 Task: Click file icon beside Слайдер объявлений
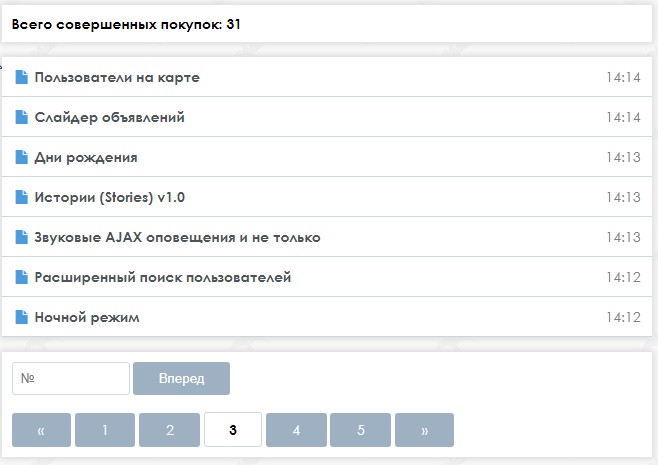[21, 117]
